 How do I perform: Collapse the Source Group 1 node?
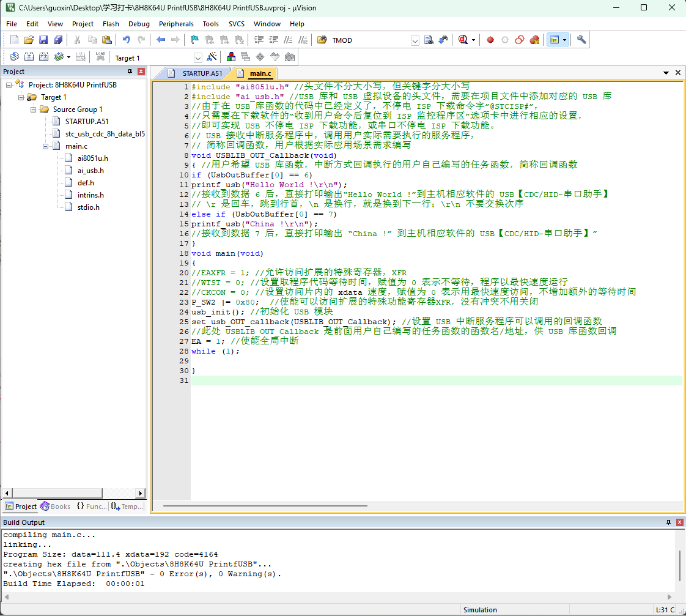point(33,109)
